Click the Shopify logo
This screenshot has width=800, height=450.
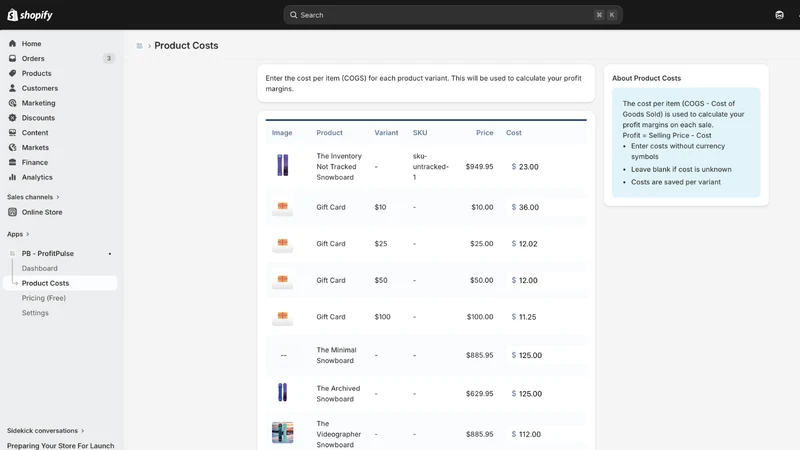(x=30, y=15)
